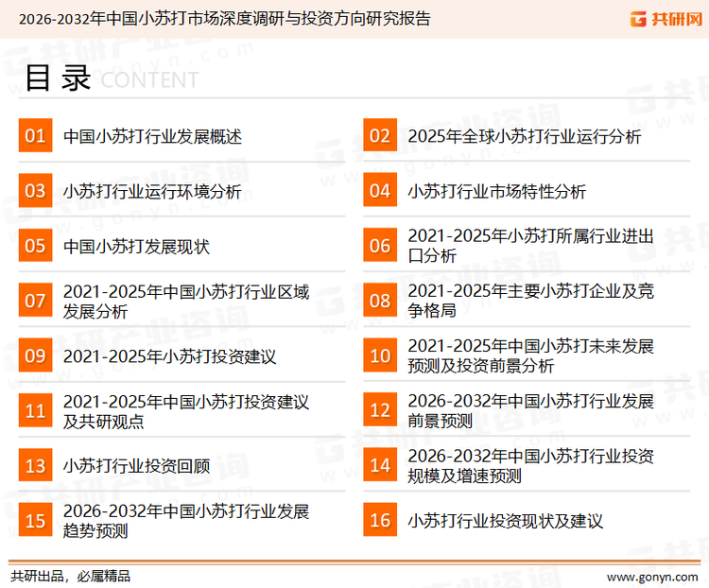Click the orange 05 number badge

35,245
